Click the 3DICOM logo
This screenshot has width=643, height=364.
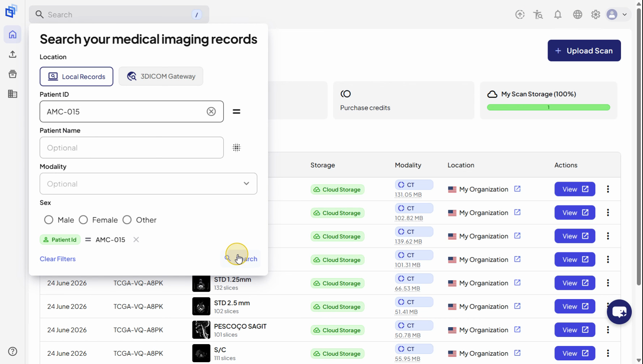(x=12, y=11)
